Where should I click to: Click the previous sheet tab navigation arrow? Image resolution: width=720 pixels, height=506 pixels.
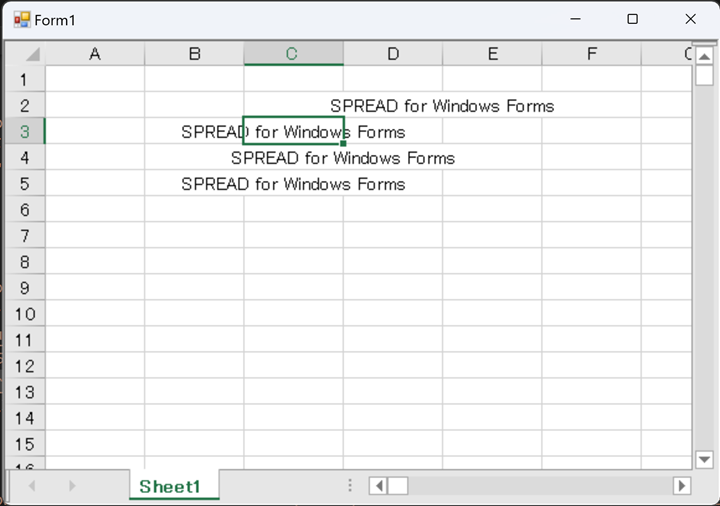click(x=32, y=486)
